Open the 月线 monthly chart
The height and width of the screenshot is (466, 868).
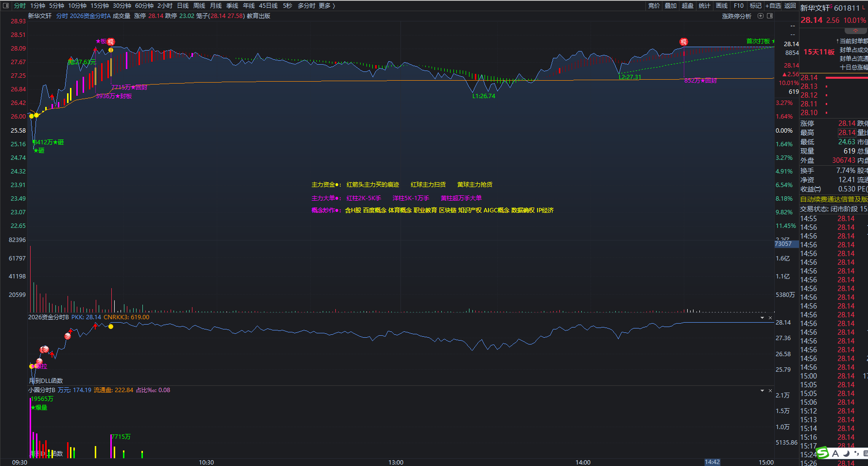click(x=216, y=6)
